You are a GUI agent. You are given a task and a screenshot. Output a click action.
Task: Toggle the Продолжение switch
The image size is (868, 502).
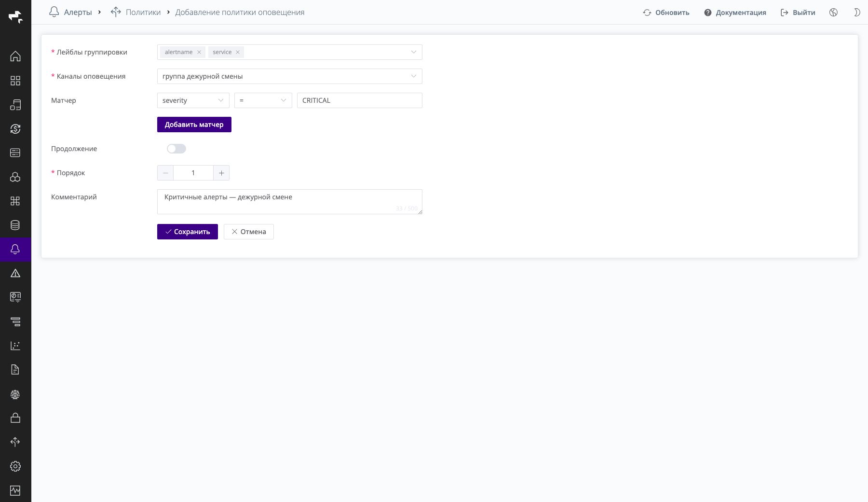(176, 149)
